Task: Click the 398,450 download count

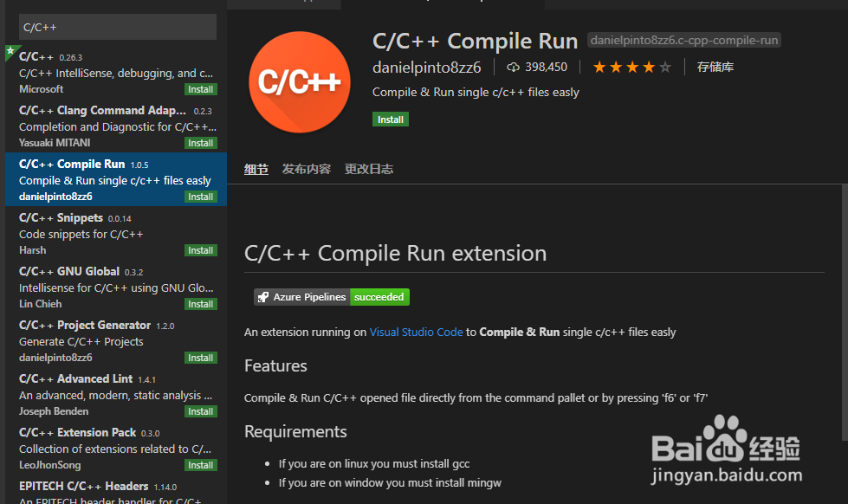Action: coord(547,67)
